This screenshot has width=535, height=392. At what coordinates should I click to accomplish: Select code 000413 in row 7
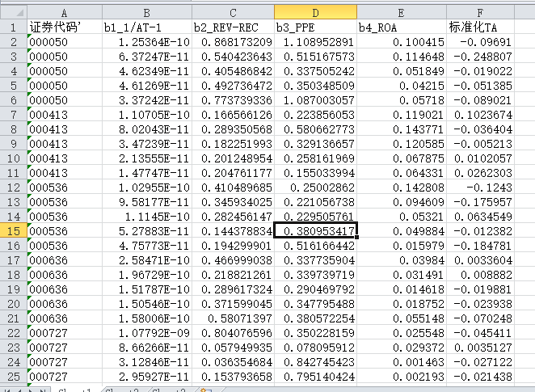pyautogui.click(x=65, y=115)
